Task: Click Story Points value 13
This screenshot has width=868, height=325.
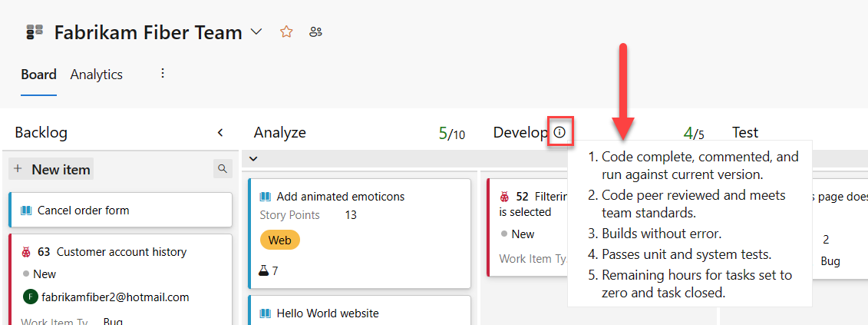Action: tap(351, 215)
